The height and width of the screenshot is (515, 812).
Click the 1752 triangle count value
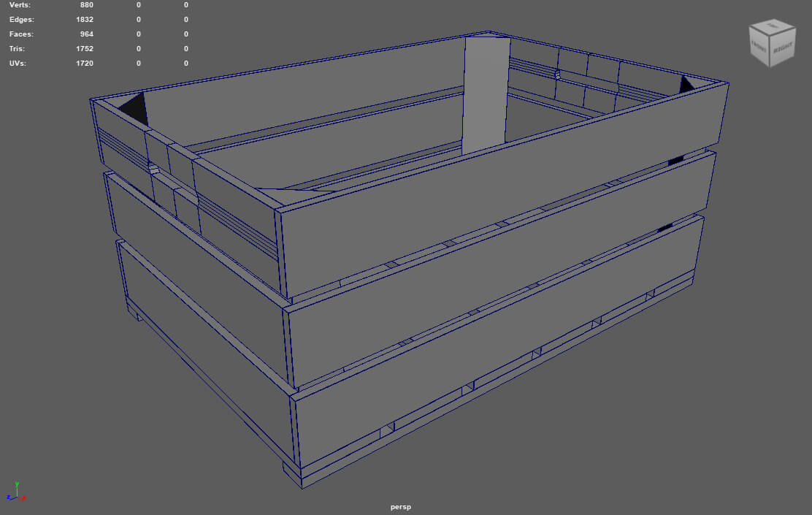[x=85, y=48]
